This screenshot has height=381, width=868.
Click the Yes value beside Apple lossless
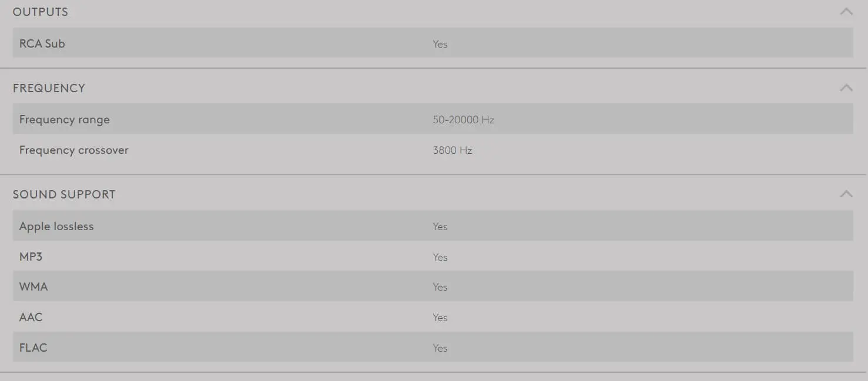(440, 227)
